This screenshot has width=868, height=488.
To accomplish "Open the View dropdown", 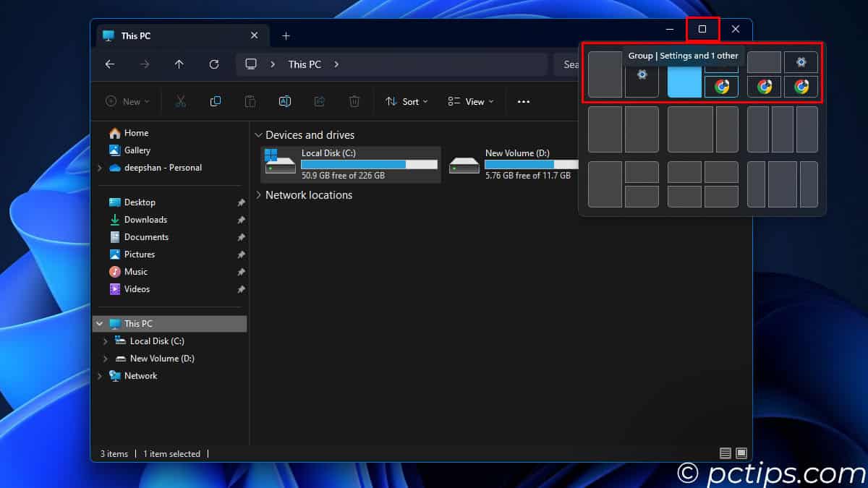I will 470,101.
